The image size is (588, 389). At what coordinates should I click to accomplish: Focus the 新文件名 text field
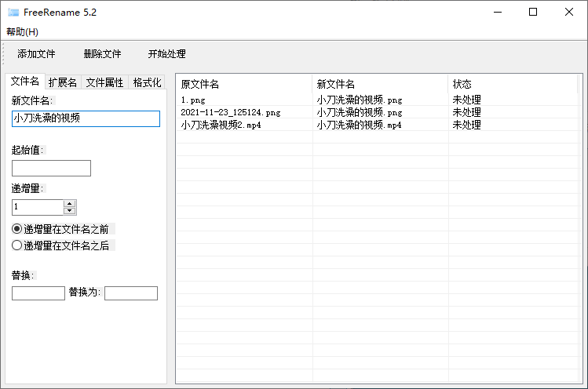[86, 118]
